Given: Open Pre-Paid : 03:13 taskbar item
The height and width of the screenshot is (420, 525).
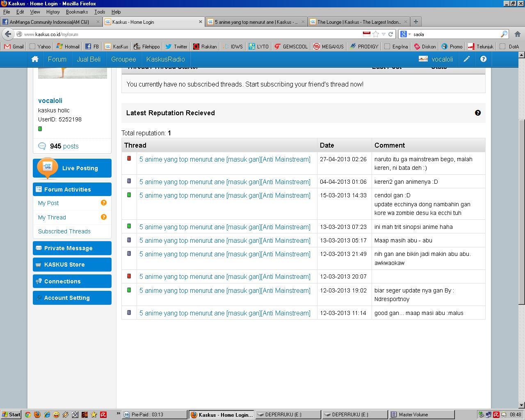Looking at the screenshot, I should point(154,415).
